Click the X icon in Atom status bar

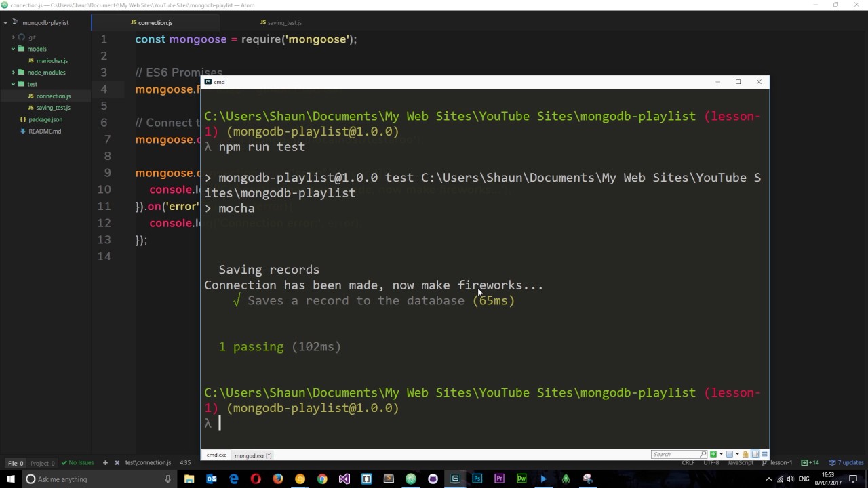(x=117, y=463)
